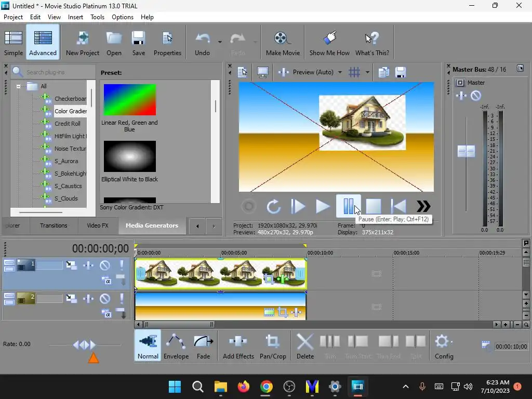This screenshot has height=399, width=532.
Task: Choose Elliptical White to Black preset
Action: (130, 156)
